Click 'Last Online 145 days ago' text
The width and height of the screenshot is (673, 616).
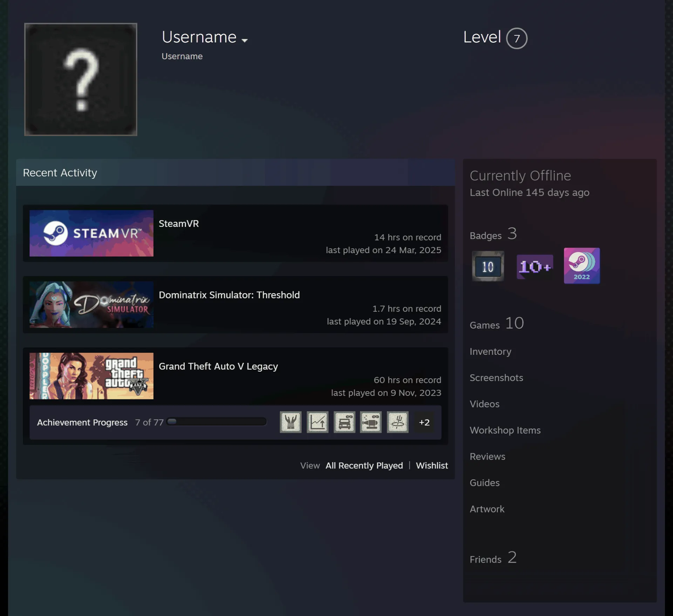pos(530,192)
